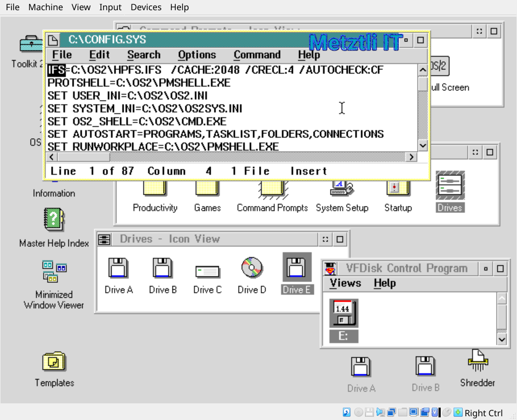
Task: Select the Drive D CD-ROM icon
Action: point(252,267)
